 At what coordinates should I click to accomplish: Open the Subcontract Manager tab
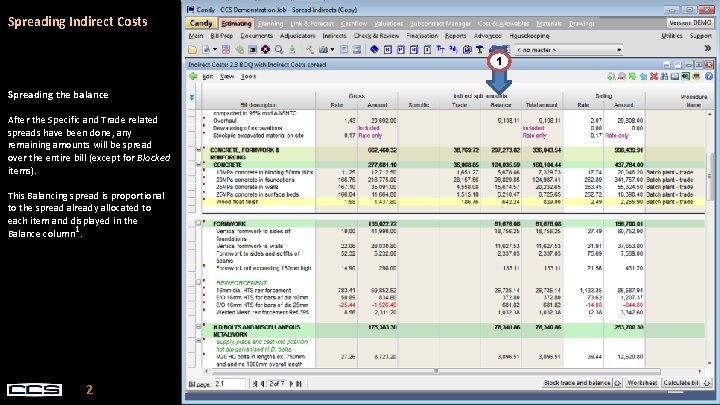click(x=440, y=23)
